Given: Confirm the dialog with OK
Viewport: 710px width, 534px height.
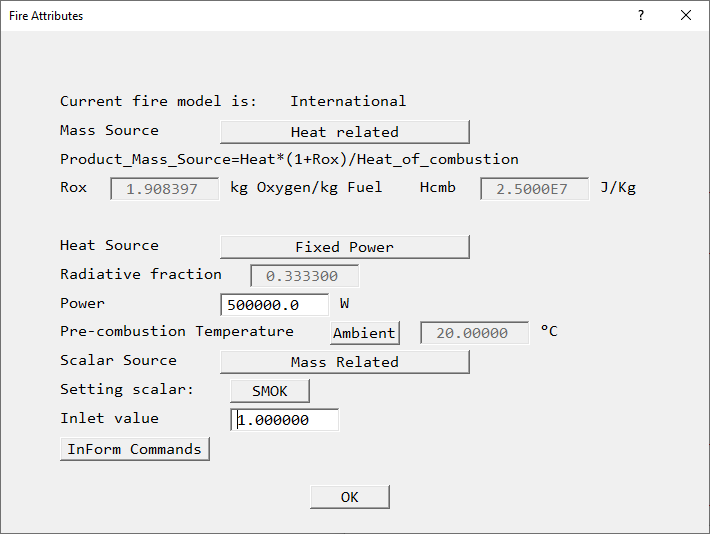Looking at the screenshot, I should click(x=349, y=497).
